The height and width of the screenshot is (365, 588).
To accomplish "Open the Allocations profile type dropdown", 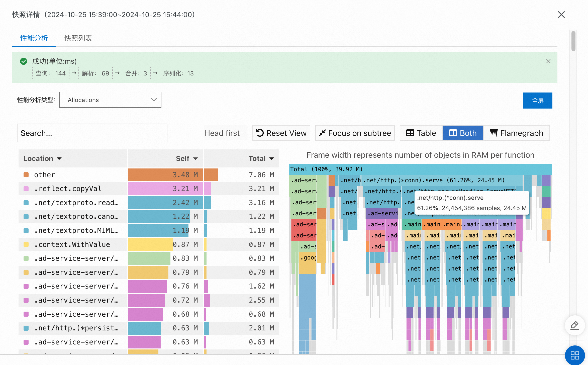I will coord(110,100).
